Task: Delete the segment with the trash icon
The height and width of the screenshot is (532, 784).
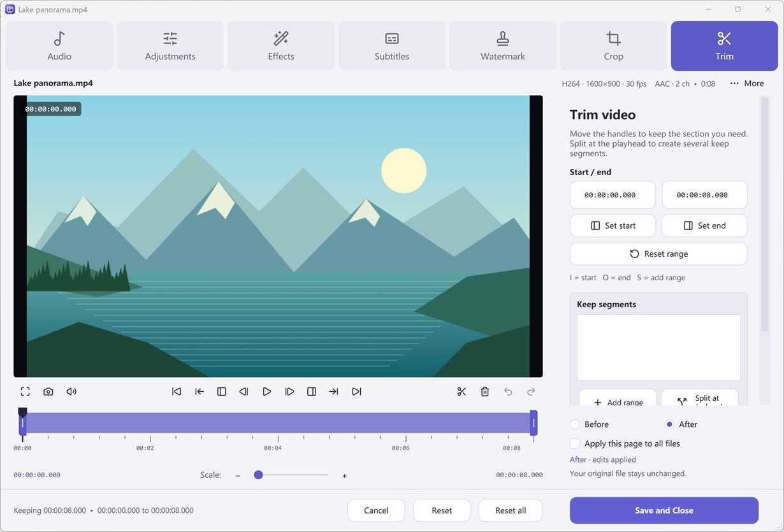Action: pos(485,392)
